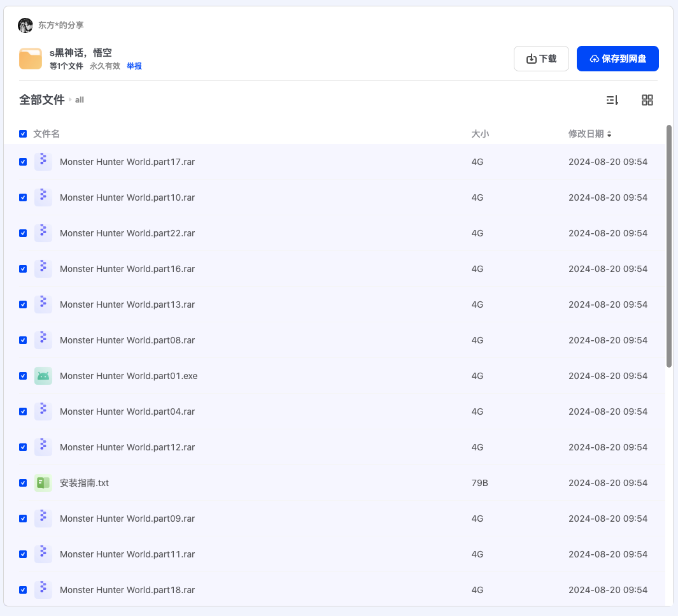Click the rar icon of part10.rar

(x=43, y=197)
